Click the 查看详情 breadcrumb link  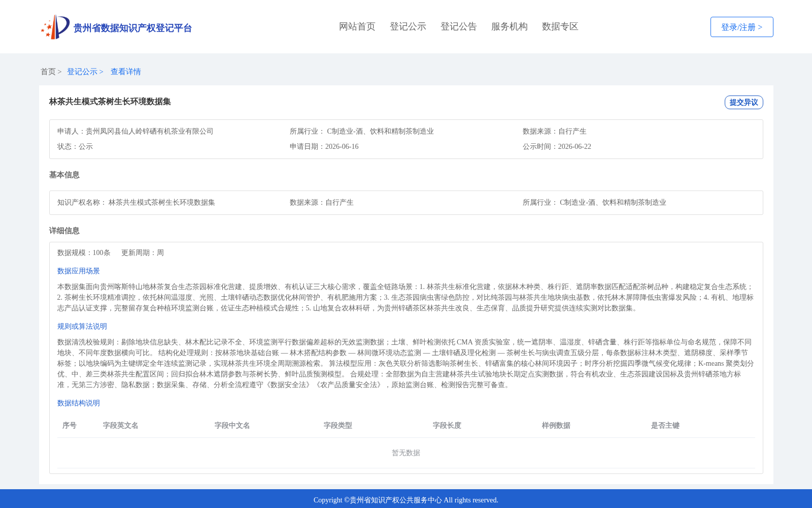tap(126, 72)
